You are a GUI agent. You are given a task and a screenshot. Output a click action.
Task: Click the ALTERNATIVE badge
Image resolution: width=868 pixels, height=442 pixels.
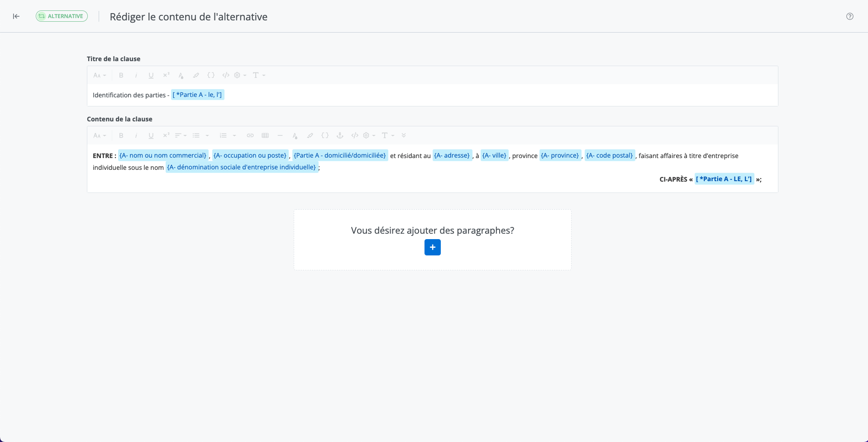tap(62, 16)
